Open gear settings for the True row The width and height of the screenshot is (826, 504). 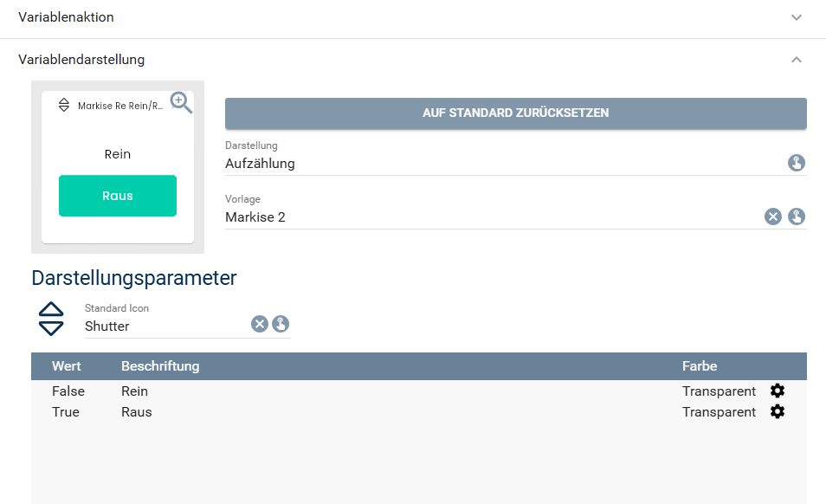(778, 411)
